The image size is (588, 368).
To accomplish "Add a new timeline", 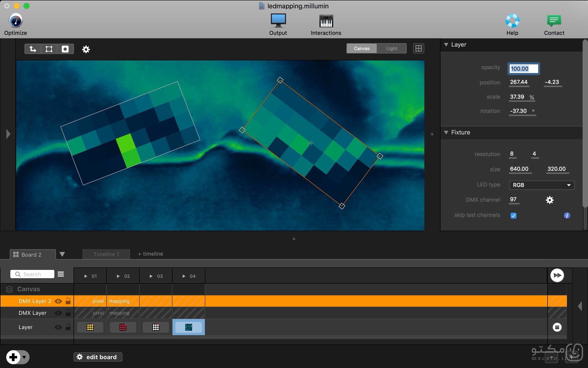I will pyautogui.click(x=150, y=254).
